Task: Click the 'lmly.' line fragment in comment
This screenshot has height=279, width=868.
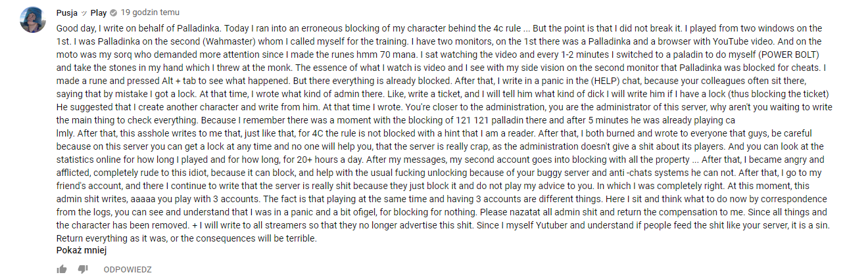Action: coord(66,133)
